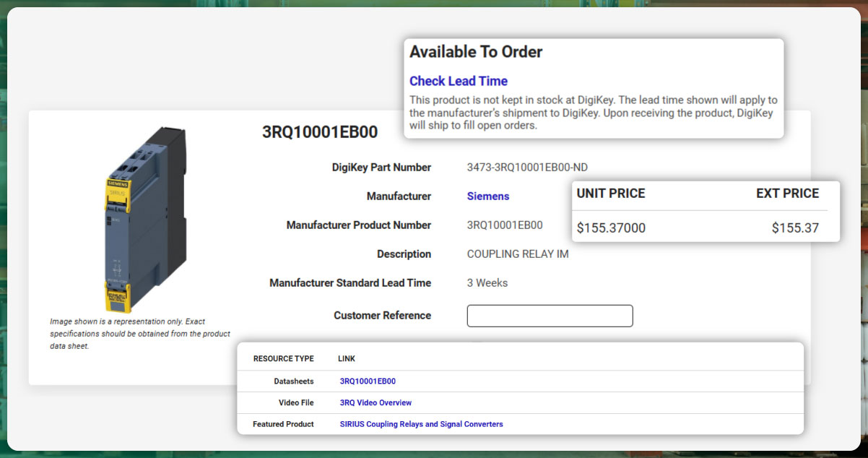
Task: Click the Manufacturer Product Number label
Action: pyautogui.click(x=359, y=225)
